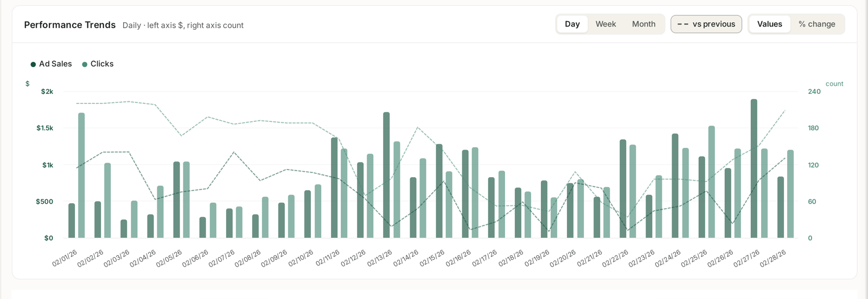868x299 pixels.
Task: Click the $1.5k left axis label
Action: tap(45, 128)
